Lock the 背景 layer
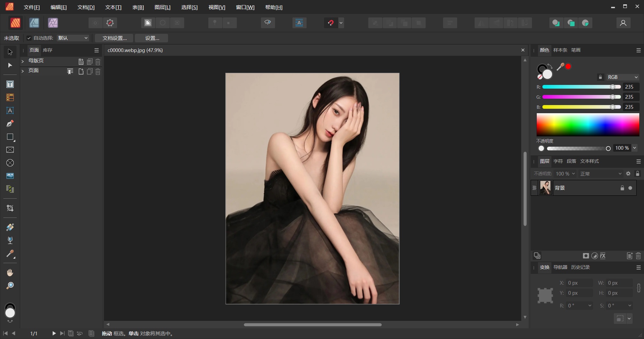This screenshot has width=644, height=339. click(x=622, y=188)
